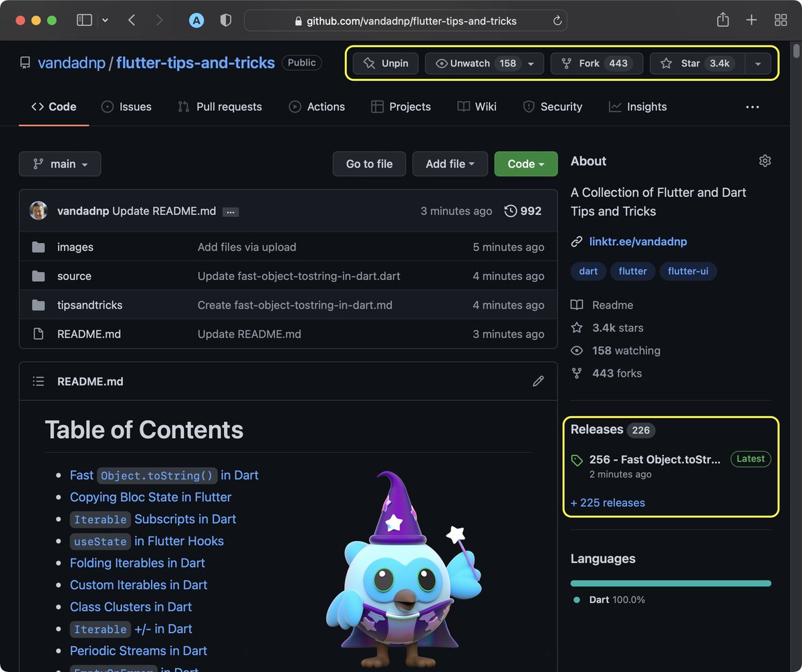Open the Security tab
802x672 pixels.
(553, 107)
